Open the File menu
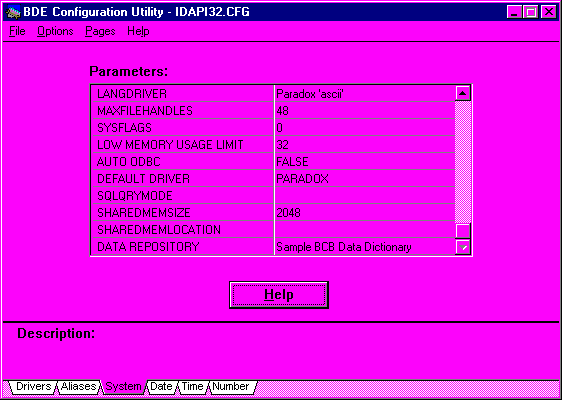 pos(17,32)
